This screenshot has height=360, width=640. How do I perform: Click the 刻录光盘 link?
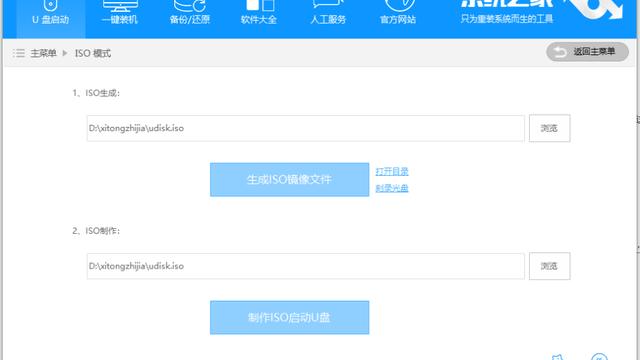click(392, 188)
